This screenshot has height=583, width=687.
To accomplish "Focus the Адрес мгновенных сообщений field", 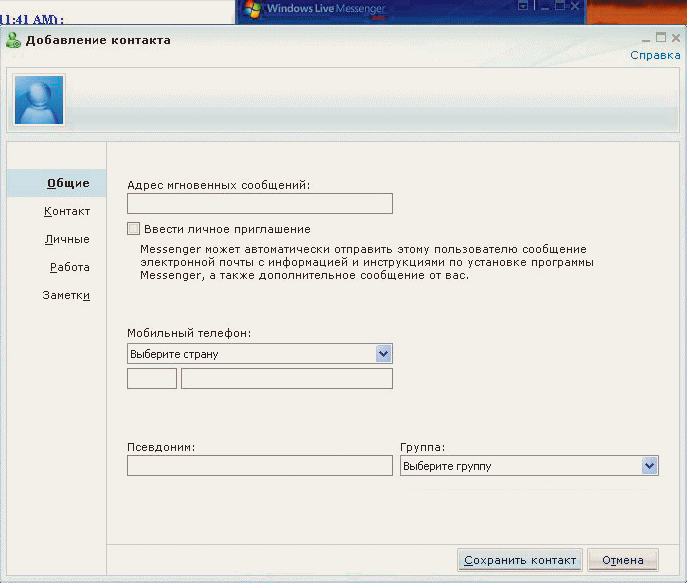I will tap(260, 204).
